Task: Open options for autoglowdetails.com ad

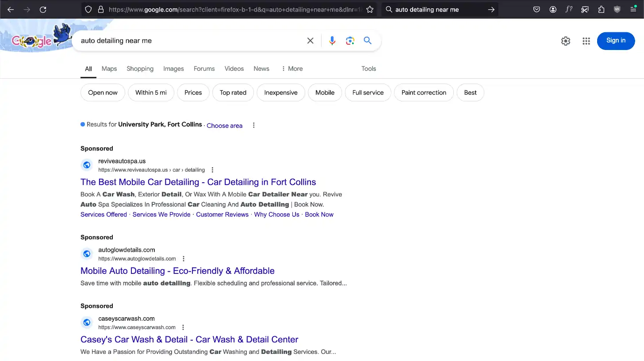Action: (x=184, y=259)
